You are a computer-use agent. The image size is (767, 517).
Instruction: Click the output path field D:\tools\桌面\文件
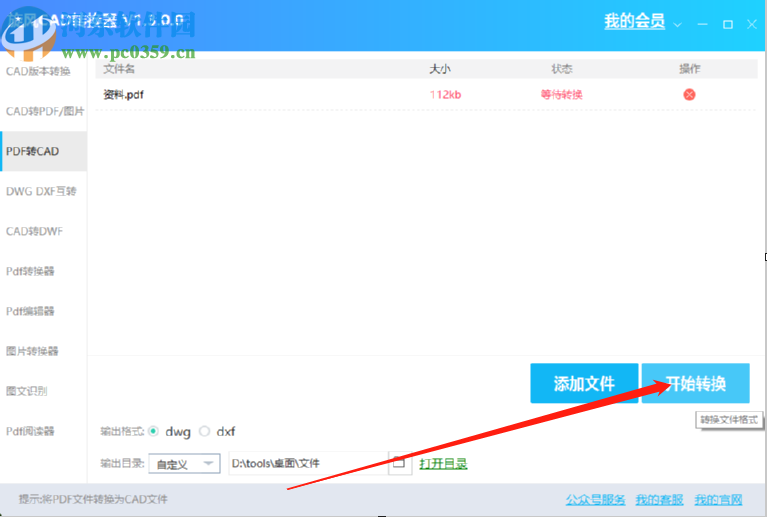pyautogui.click(x=308, y=463)
